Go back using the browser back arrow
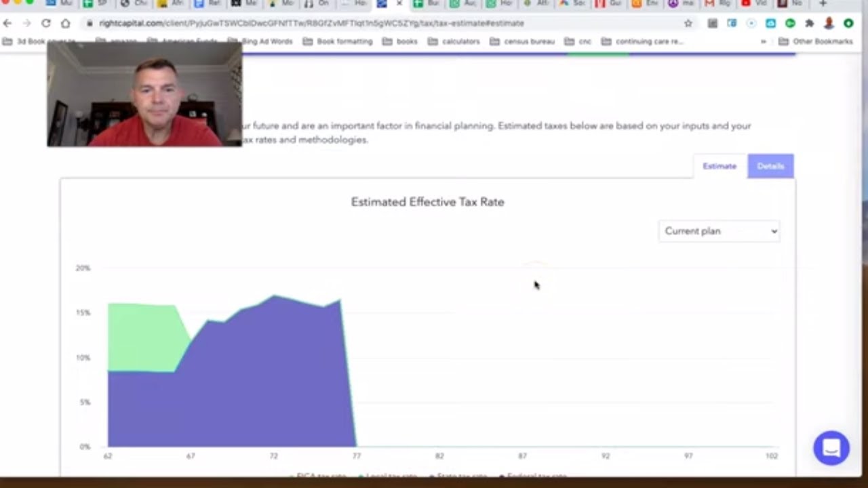Image resolution: width=868 pixels, height=488 pixels. tap(7, 23)
